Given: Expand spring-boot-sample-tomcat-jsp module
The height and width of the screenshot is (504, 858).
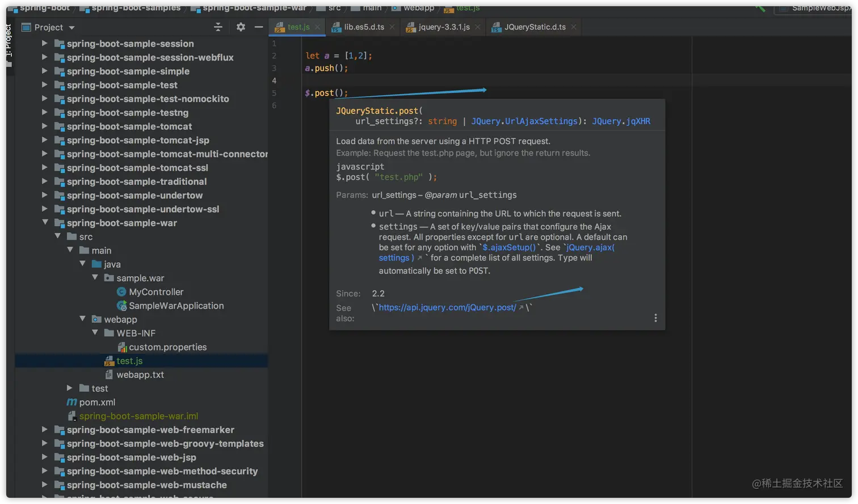Looking at the screenshot, I should pyautogui.click(x=45, y=140).
